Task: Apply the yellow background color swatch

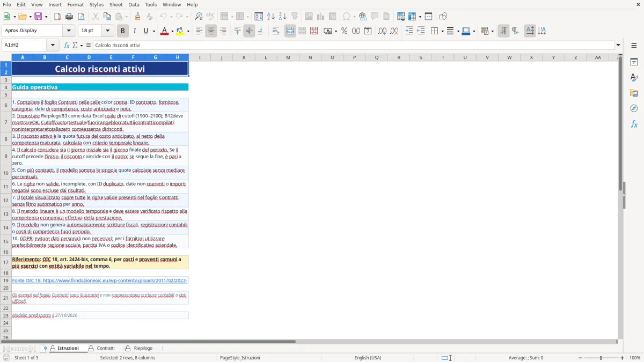Action: [x=180, y=31]
